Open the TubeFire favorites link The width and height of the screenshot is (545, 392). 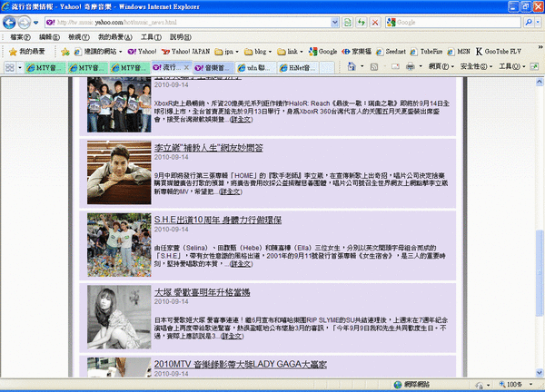[426, 52]
